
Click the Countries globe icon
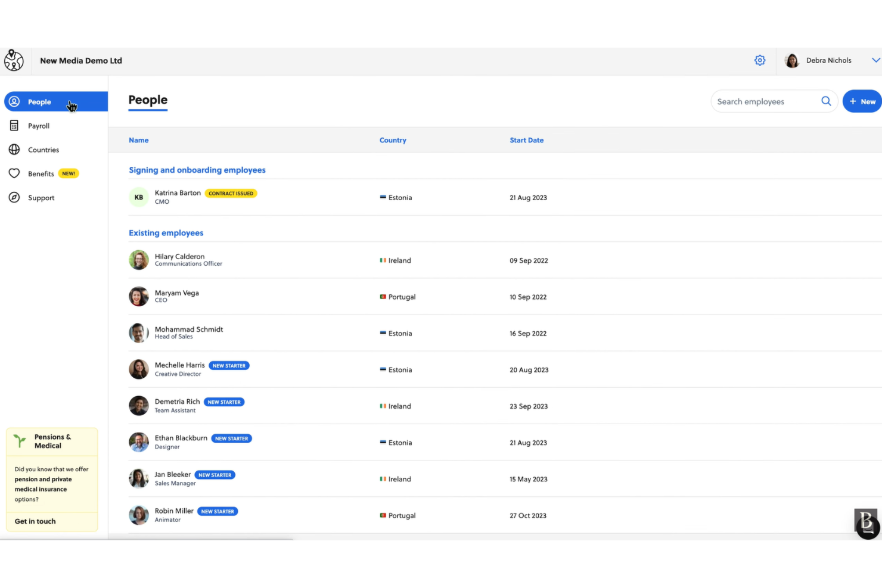pyautogui.click(x=14, y=150)
